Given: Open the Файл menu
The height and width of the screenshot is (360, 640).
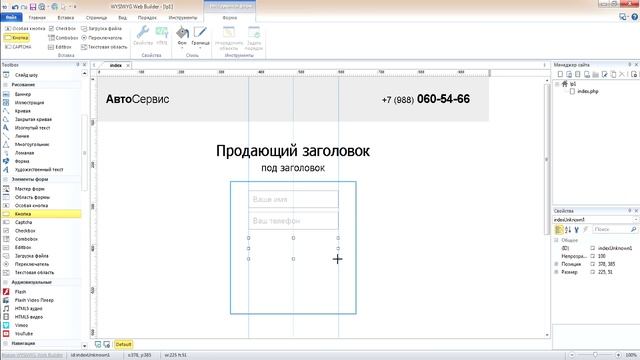Looking at the screenshot, I should [11, 18].
